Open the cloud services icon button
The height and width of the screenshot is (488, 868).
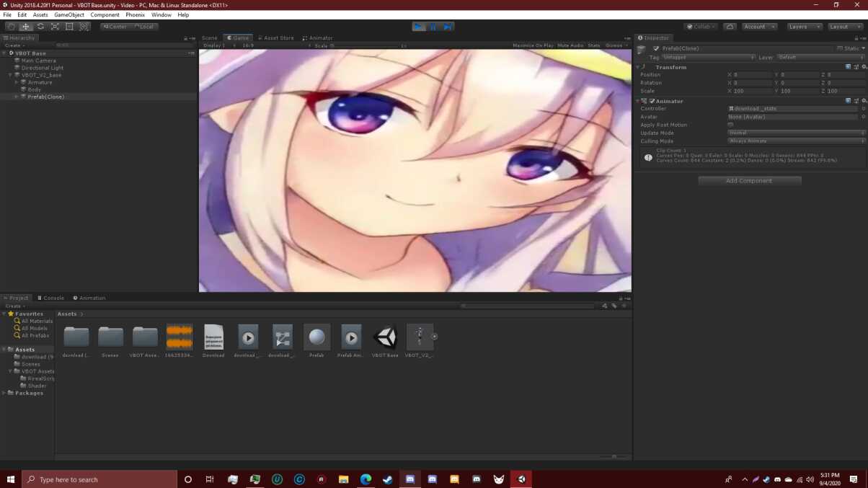(730, 27)
